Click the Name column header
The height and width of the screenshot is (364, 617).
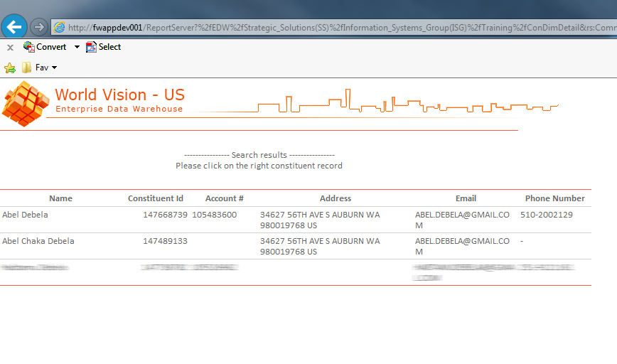(60, 198)
